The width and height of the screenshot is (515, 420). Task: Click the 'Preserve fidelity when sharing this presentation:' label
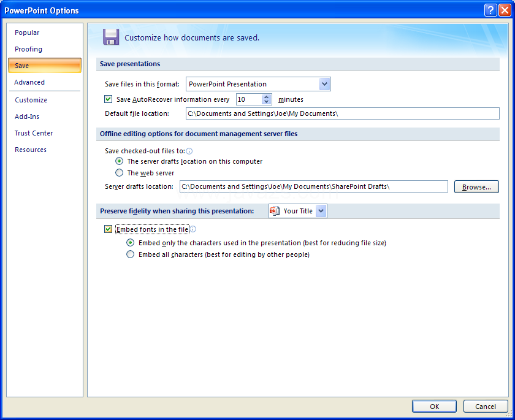pos(177,211)
